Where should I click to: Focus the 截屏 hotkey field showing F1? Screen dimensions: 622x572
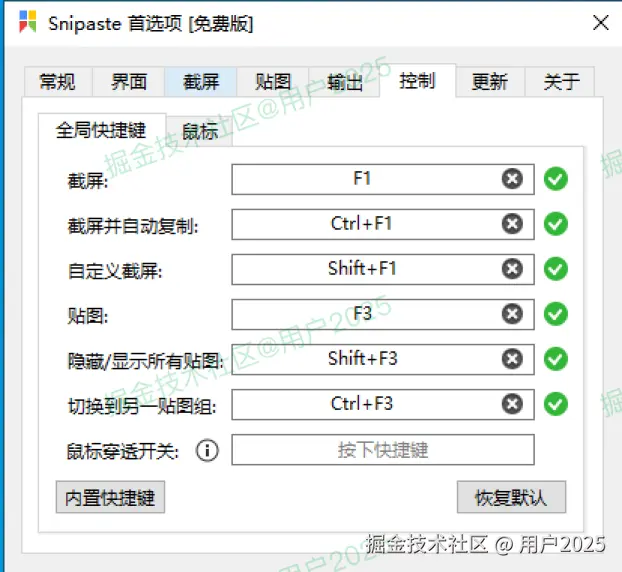[383, 179]
